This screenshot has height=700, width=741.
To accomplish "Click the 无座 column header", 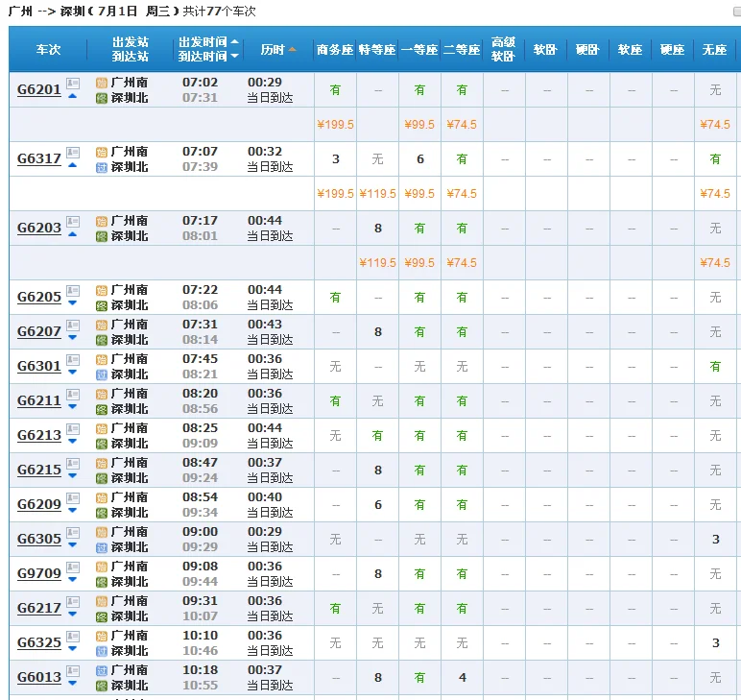I will click(x=714, y=49).
